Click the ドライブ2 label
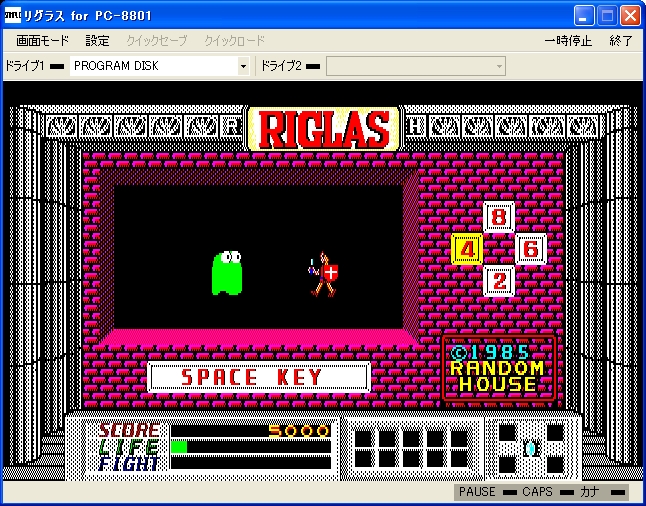The image size is (646, 506). click(x=281, y=66)
